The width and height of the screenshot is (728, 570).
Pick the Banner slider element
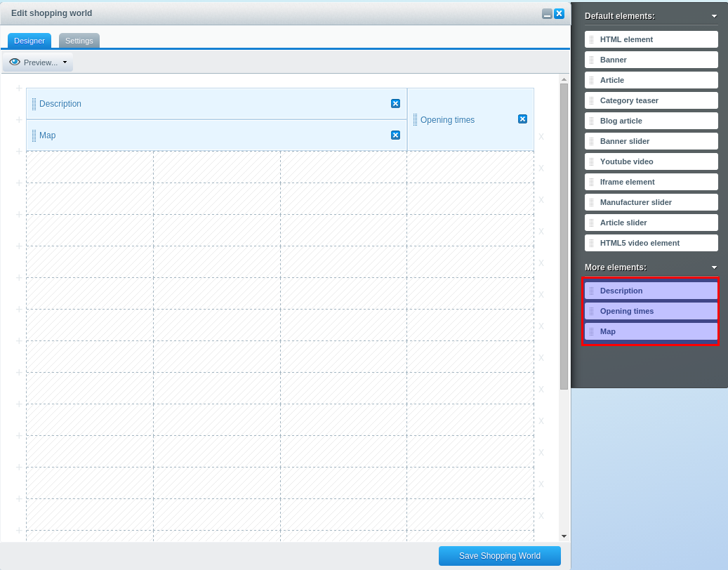(651, 141)
